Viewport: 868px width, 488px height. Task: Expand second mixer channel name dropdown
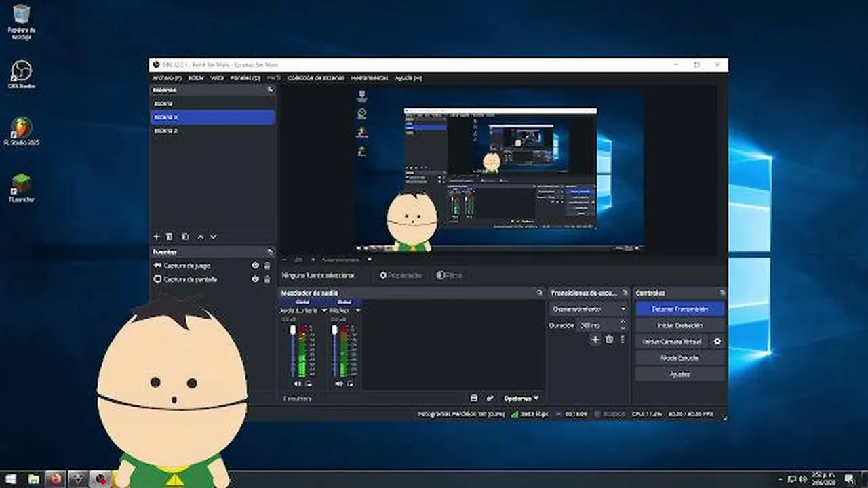[x=357, y=310]
